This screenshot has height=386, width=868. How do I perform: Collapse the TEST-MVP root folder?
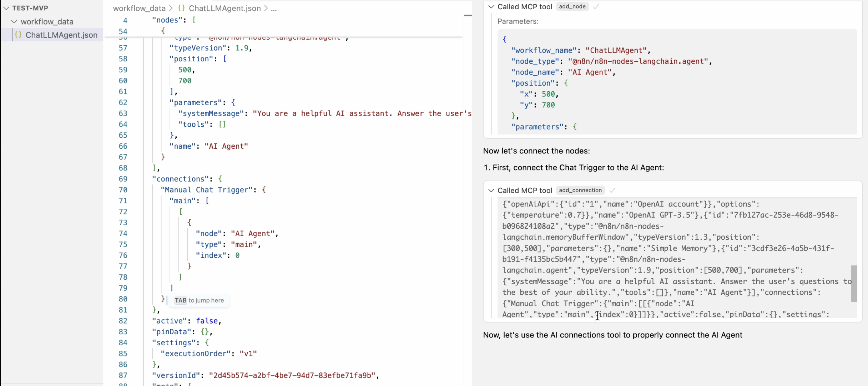point(6,8)
